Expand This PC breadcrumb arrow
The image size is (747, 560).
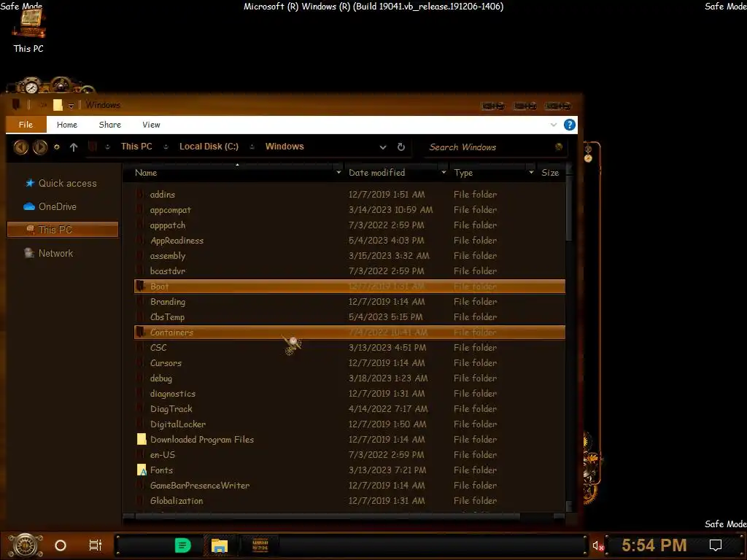[x=166, y=147]
